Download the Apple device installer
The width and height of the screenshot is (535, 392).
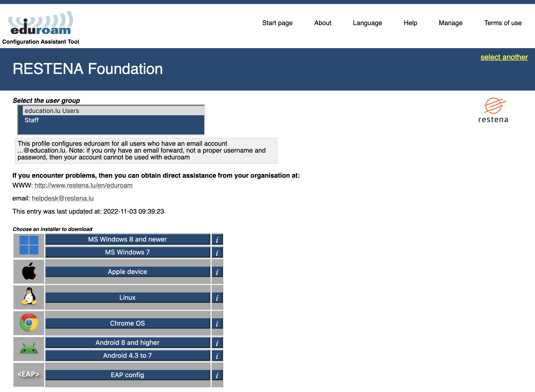128,272
